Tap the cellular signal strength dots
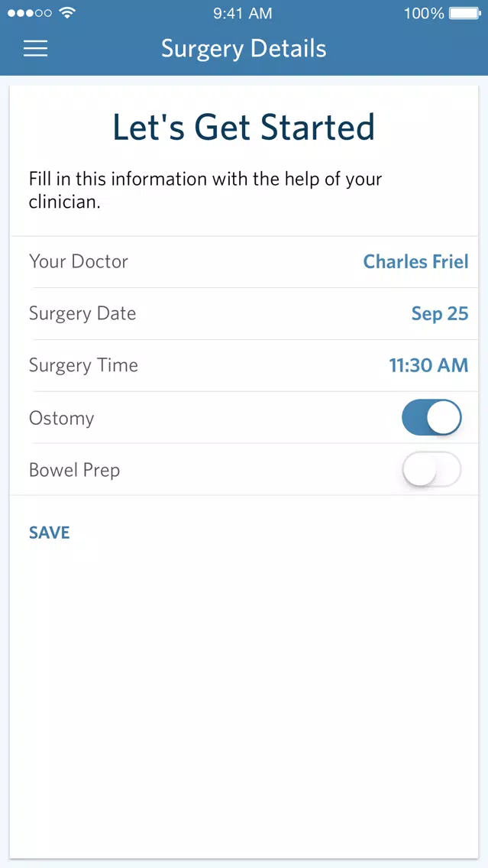The width and height of the screenshot is (488, 868). [30, 13]
